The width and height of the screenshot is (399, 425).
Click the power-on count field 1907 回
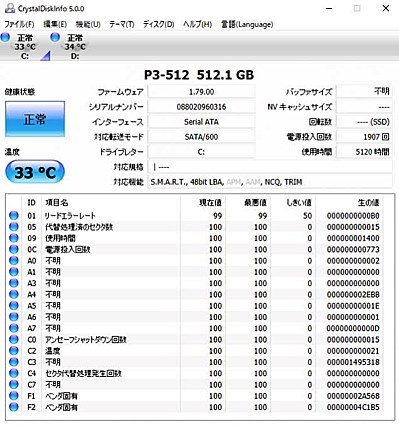click(x=364, y=137)
